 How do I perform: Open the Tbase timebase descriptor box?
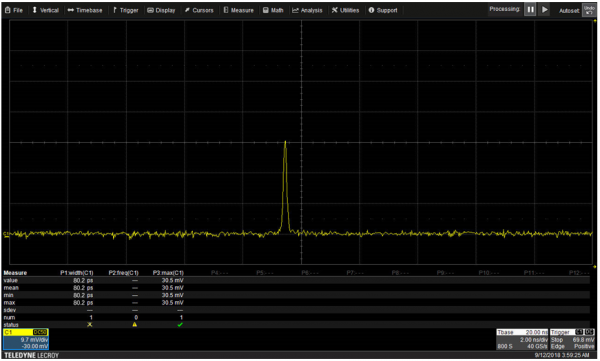click(522, 339)
